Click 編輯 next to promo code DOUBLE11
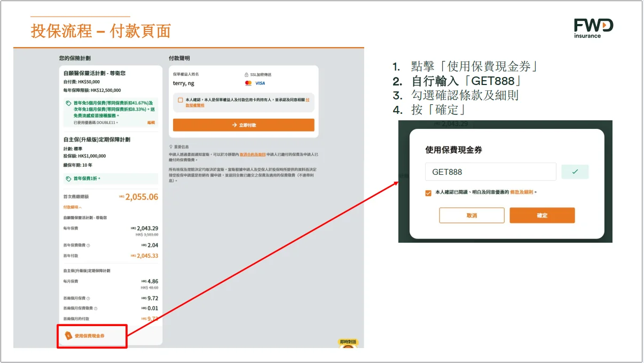Screen dimensions: 644x363 click(x=151, y=123)
